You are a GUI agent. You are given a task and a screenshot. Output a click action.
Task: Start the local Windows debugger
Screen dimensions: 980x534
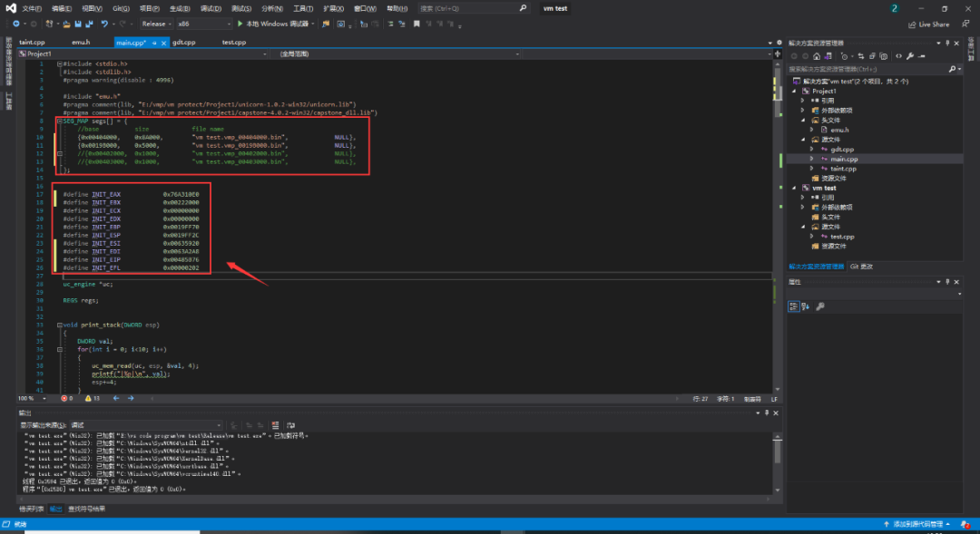[275, 24]
